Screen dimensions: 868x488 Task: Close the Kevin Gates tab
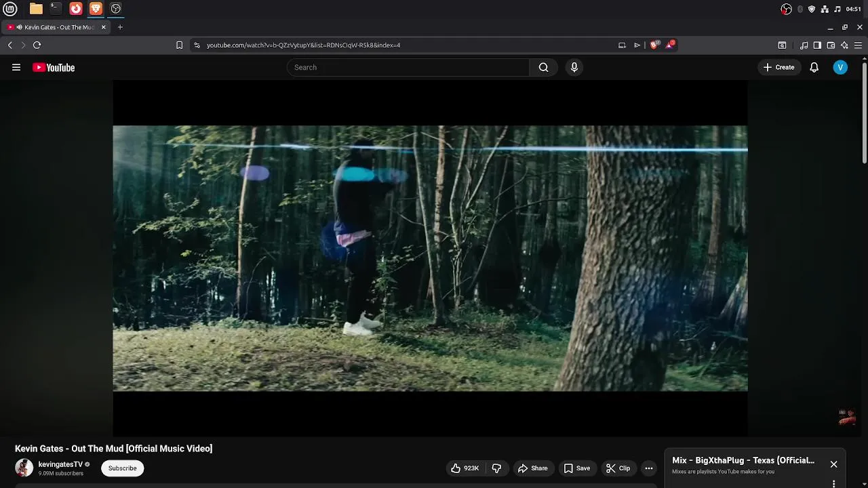pos(104,27)
